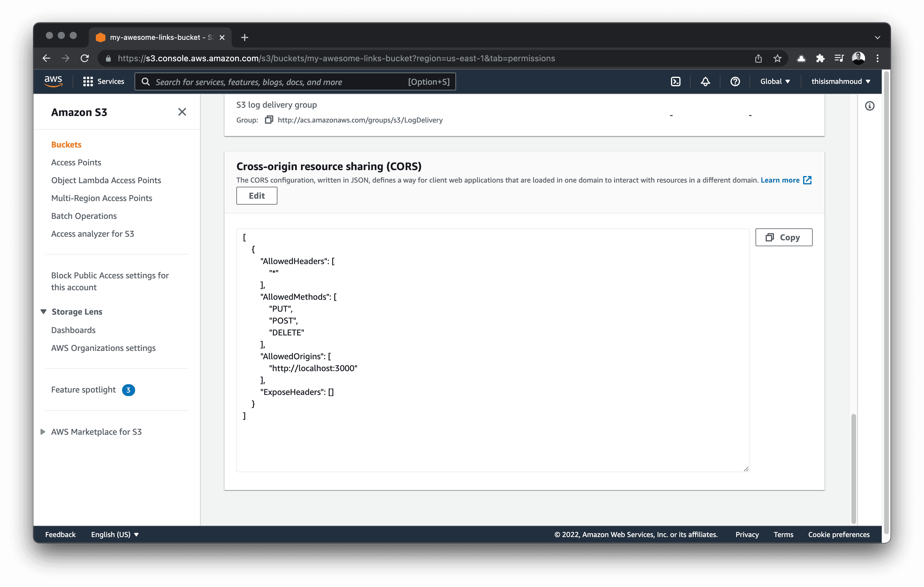
Task: Click the AWS search field
Action: pyautogui.click(x=280, y=82)
